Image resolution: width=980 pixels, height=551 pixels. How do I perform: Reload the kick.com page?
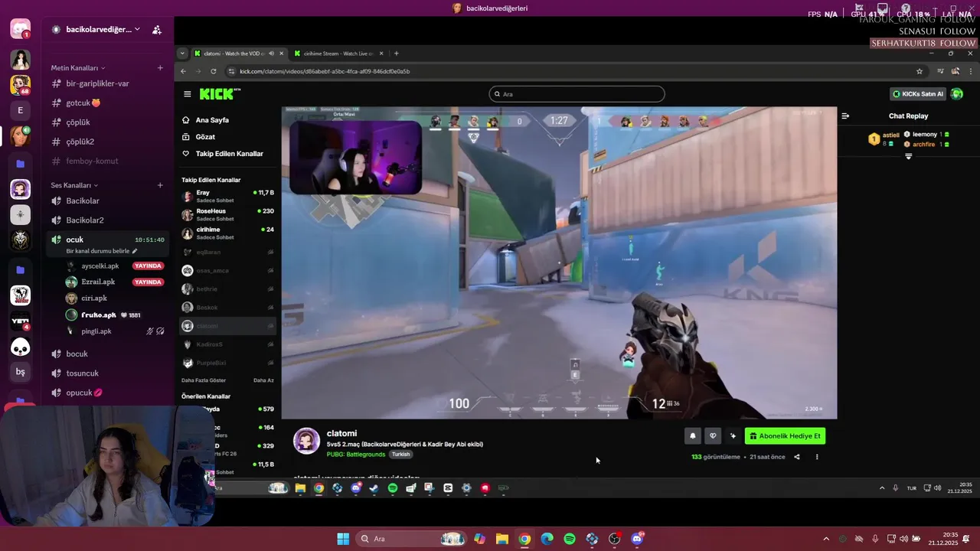click(213, 71)
